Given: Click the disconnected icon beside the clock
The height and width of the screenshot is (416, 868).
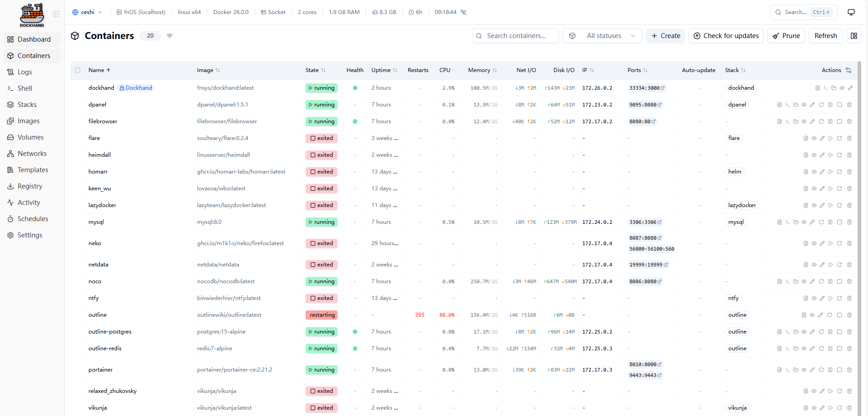Looking at the screenshot, I should click(x=463, y=12).
